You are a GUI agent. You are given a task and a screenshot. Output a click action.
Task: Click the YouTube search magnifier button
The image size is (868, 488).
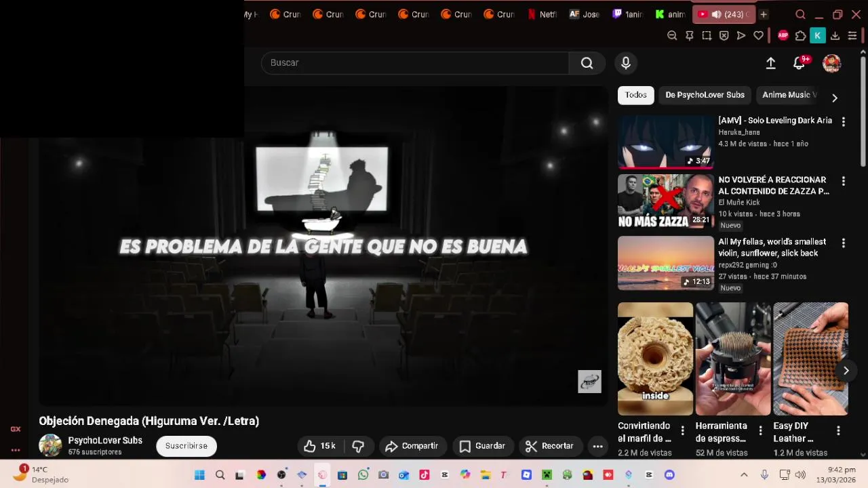click(587, 63)
